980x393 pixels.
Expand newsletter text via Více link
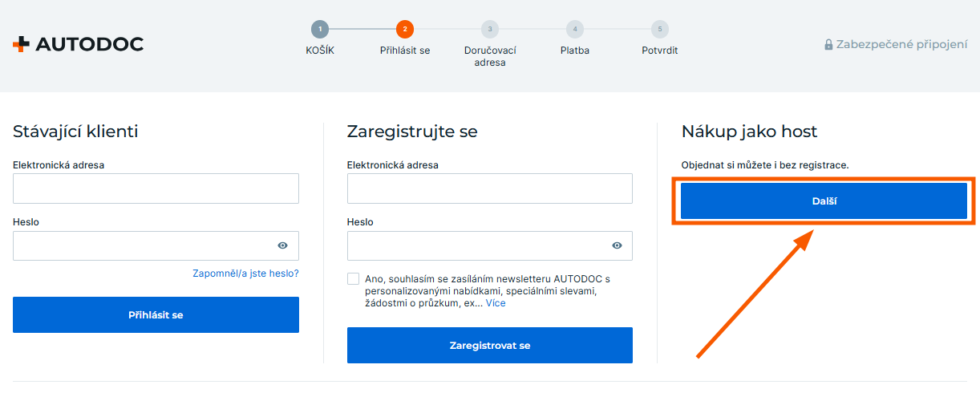click(x=496, y=303)
